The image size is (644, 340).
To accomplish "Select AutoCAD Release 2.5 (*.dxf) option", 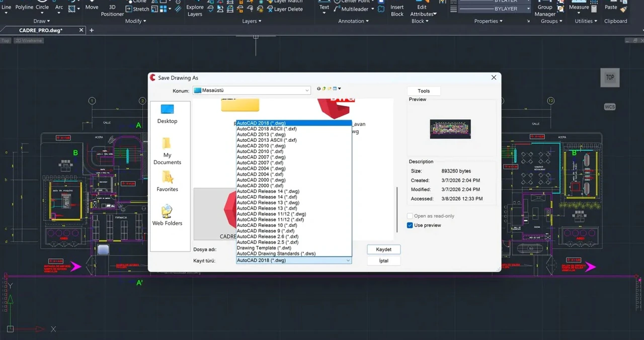I will 294,242.
